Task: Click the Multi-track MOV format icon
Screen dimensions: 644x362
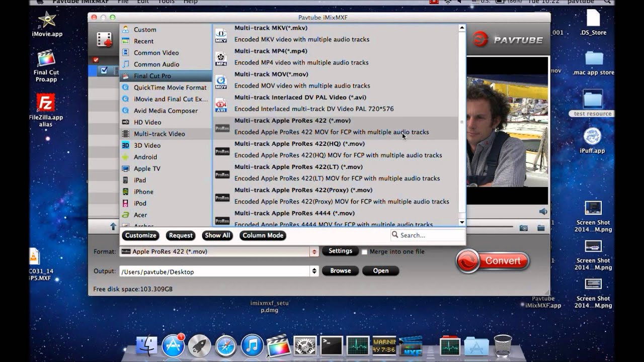Action: pyautogui.click(x=221, y=82)
